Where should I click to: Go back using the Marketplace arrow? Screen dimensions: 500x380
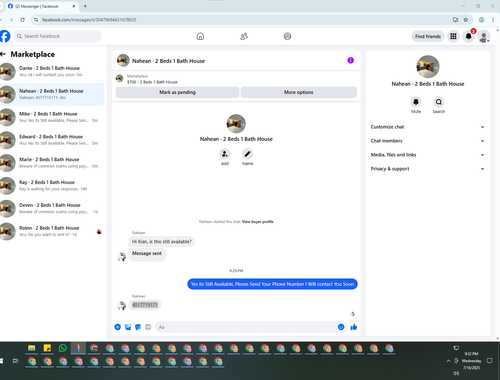[x=3, y=54]
